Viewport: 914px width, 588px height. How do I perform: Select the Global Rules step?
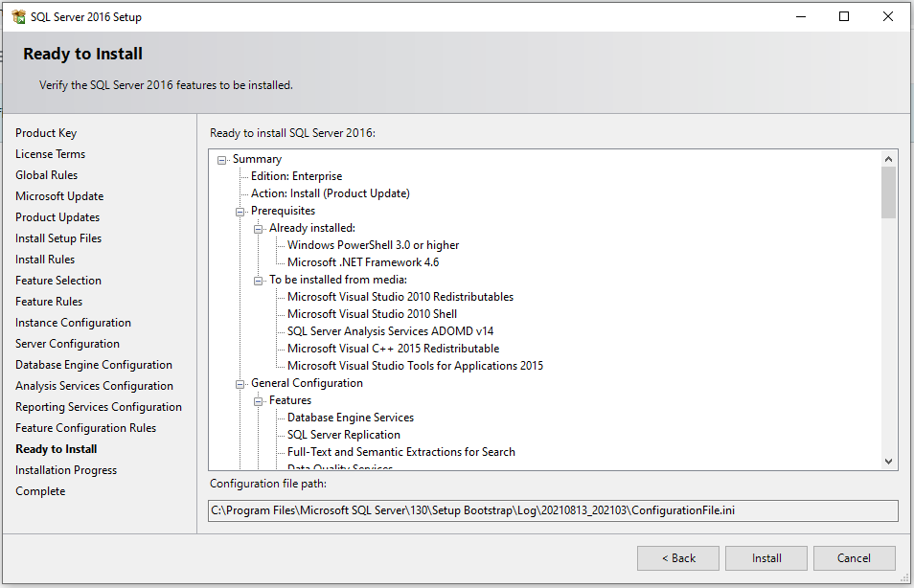tap(47, 175)
